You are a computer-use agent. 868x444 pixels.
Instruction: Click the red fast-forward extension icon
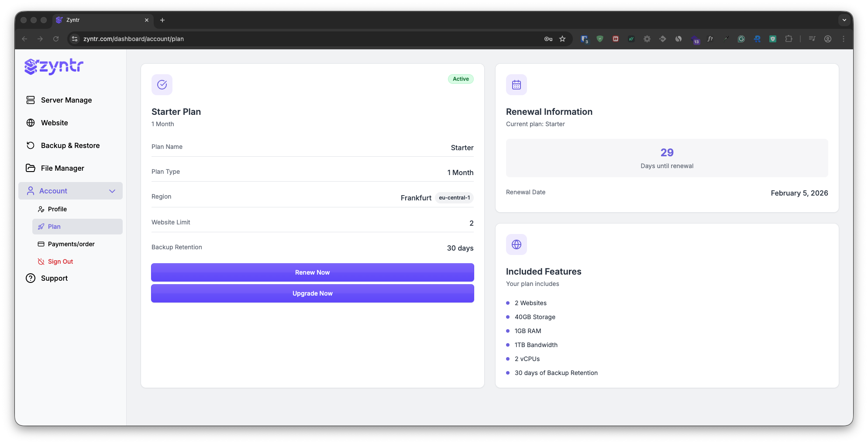click(616, 39)
